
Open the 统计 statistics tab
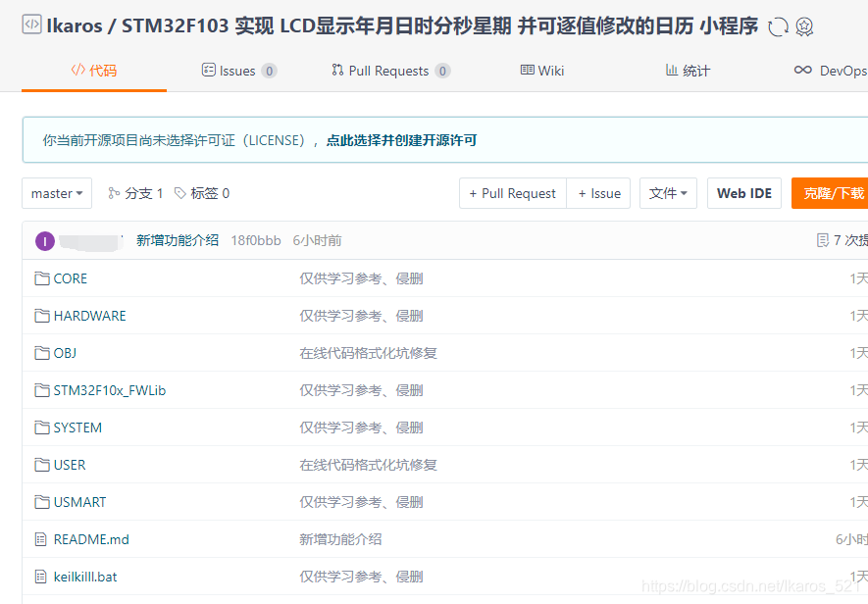pos(688,71)
